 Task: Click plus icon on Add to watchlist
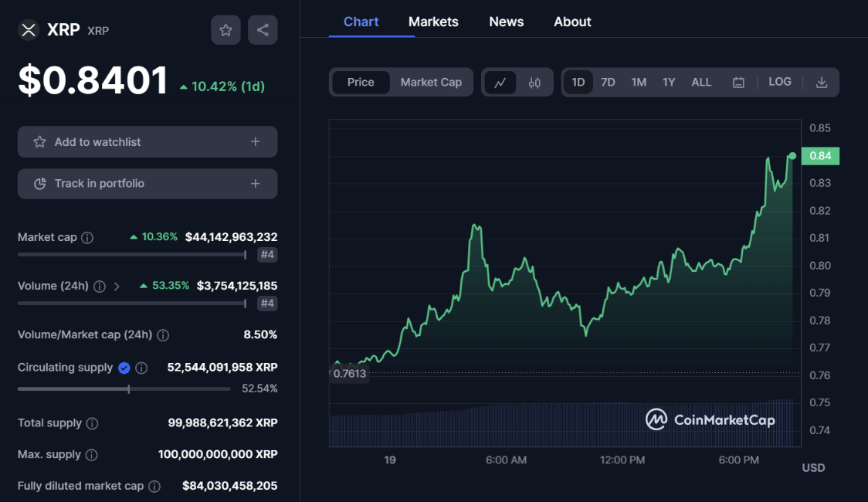coord(255,141)
